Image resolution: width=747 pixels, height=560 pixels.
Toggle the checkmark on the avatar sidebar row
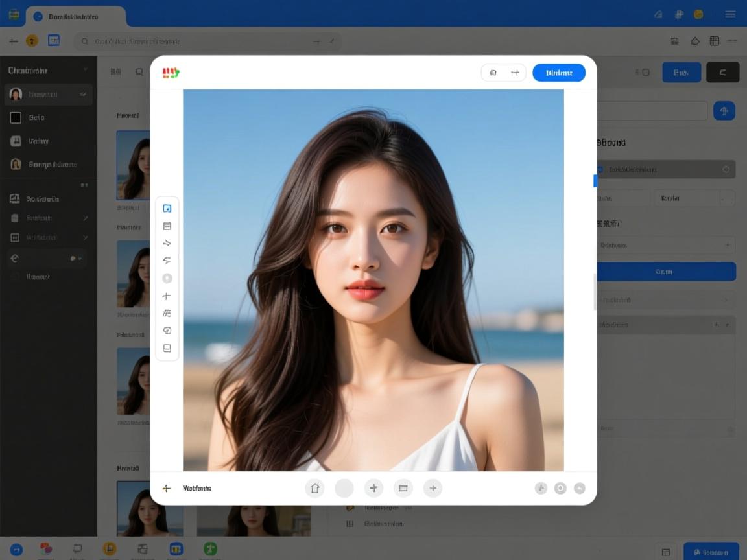click(83, 95)
